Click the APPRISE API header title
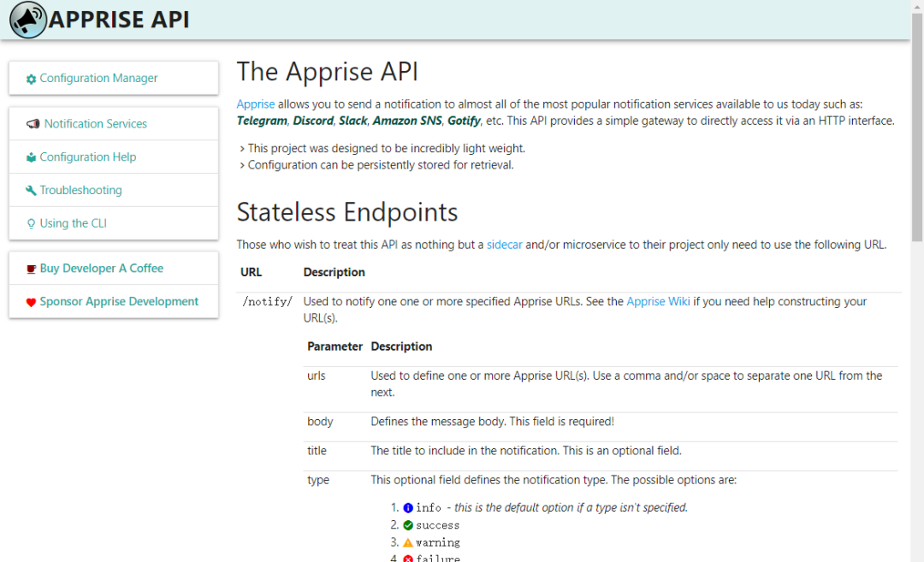The height and width of the screenshot is (562, 924). pyautogui.click(x=119, y=20)
